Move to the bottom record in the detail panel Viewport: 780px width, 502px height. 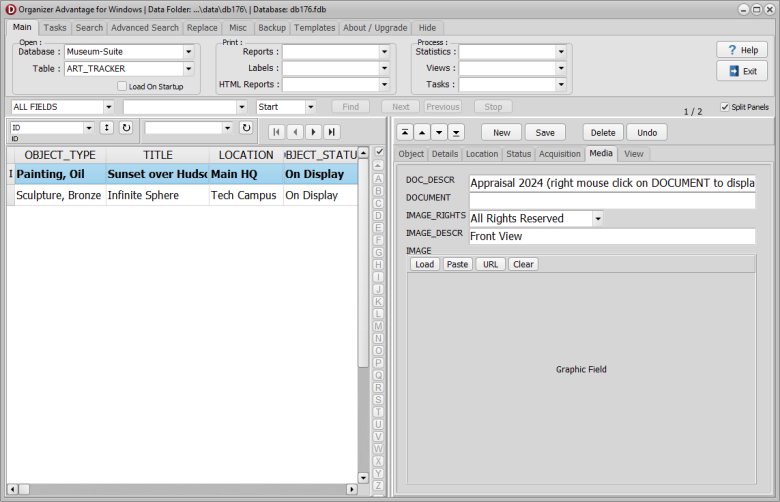pyautogui.click(x=456, y=132)
